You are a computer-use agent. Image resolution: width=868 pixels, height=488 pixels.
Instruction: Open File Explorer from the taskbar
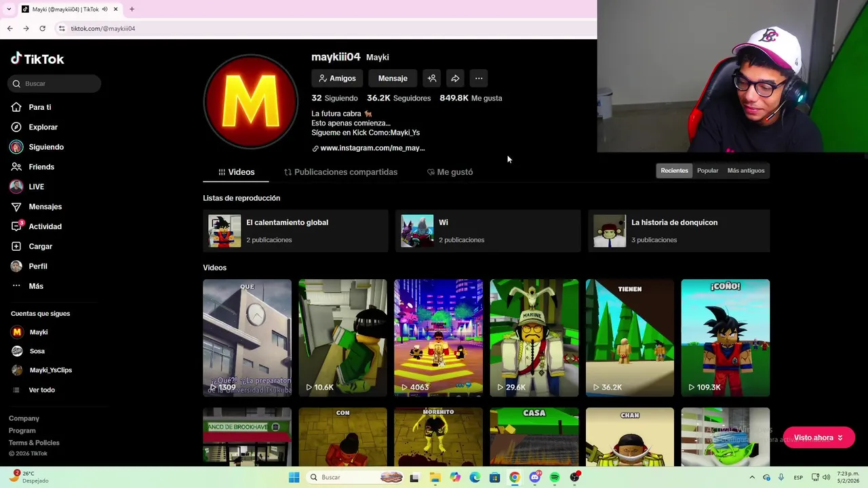(x=435, y=477)
